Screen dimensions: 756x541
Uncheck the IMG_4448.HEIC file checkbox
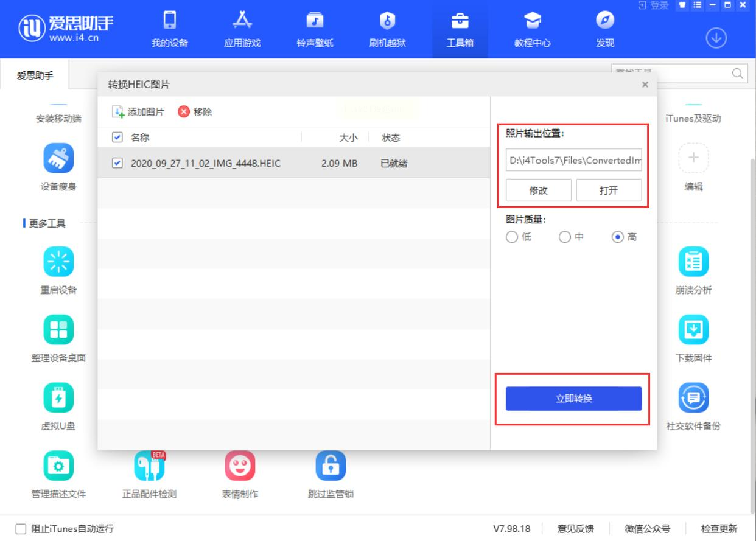pos(117,163)
